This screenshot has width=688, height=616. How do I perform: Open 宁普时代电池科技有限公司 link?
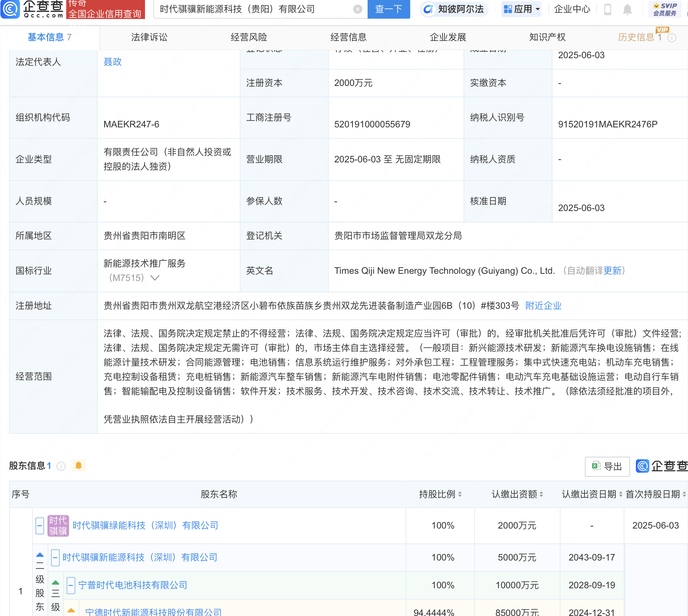coord(133,585)
